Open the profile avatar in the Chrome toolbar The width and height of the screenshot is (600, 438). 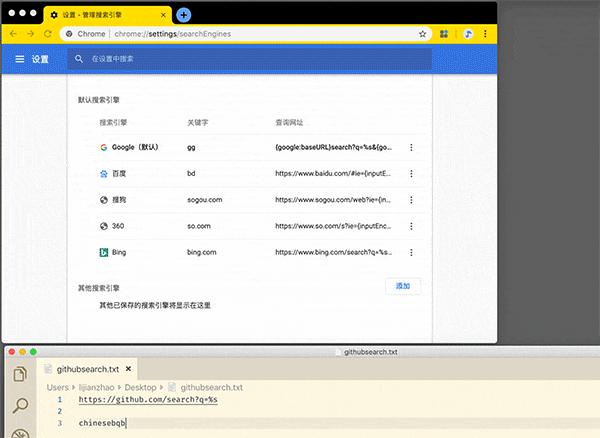pyautogui.click(x=468, y=34)
